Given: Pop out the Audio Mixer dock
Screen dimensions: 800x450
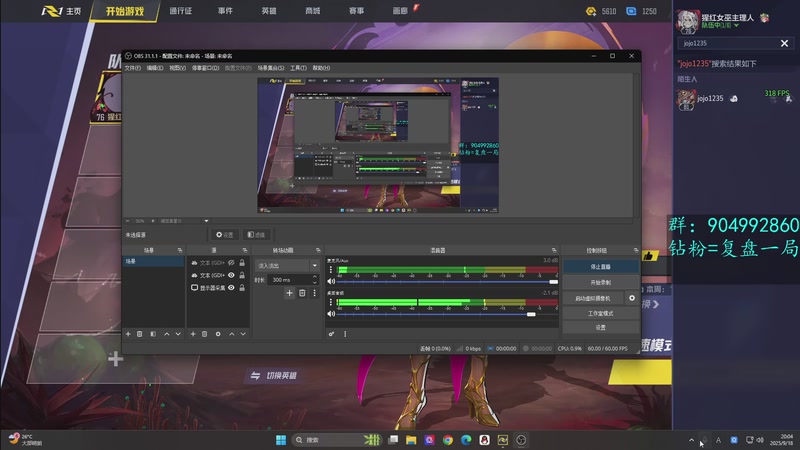Looking at the screenshot, I should click(554, 250).
